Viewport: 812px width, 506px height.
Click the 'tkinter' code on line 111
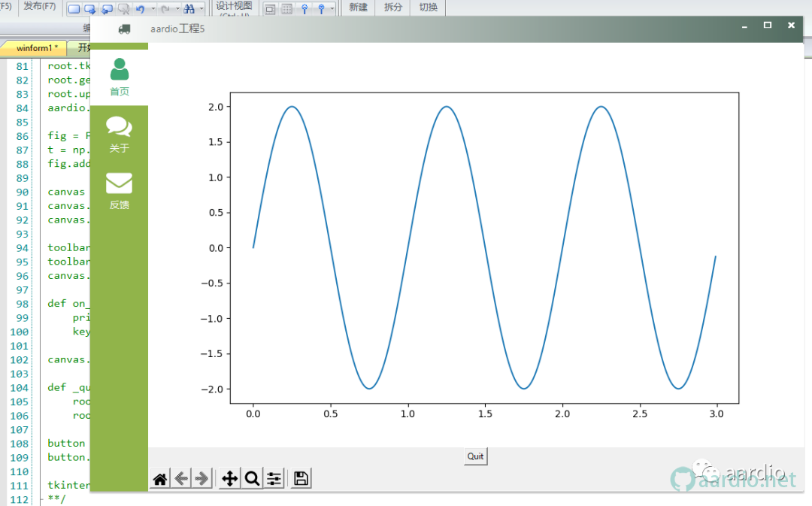pos(69,485)
